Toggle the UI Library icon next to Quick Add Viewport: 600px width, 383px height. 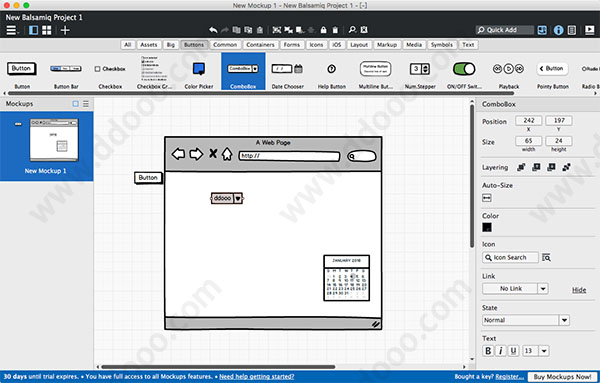(542, 30)
